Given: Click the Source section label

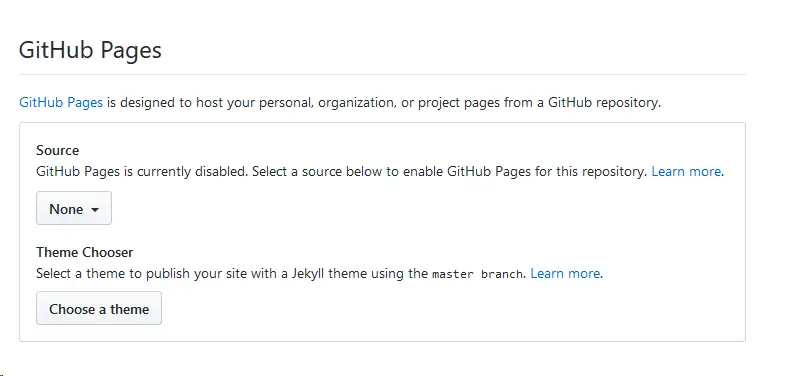Looking at the screenshot, I should click(x=57, y=150).
